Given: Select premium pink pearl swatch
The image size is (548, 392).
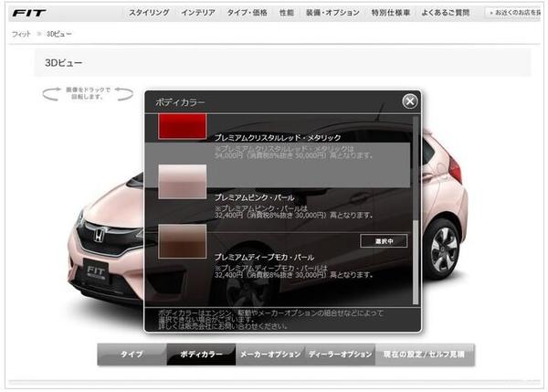Looking at the screenshot, I should pyautogui.click(x=182, y=182).
